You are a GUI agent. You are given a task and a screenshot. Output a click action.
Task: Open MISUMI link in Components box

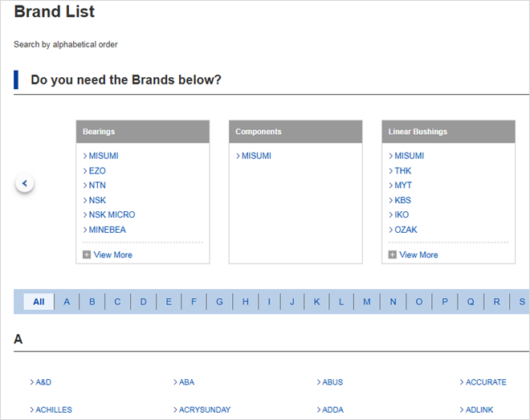[x=256, y=156]
